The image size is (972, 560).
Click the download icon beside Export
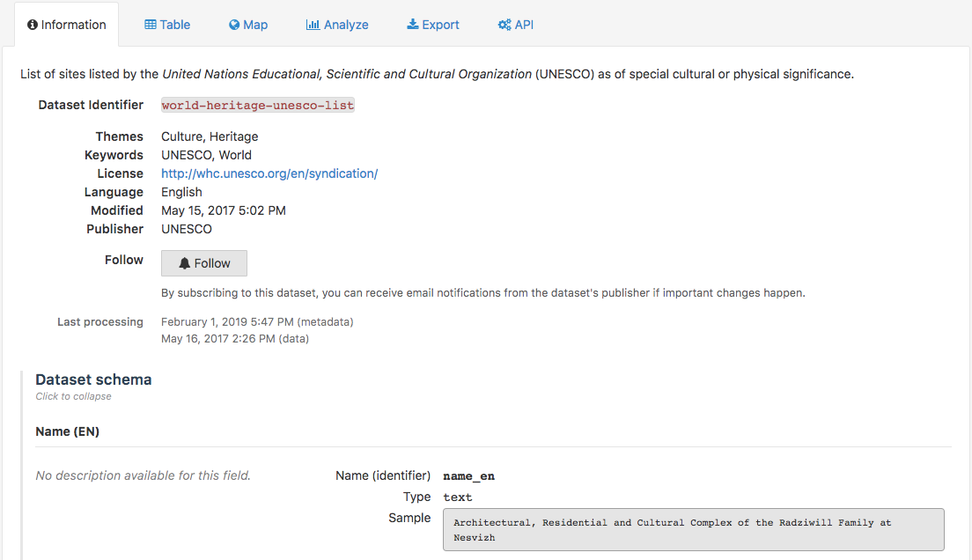coord(412,25)
